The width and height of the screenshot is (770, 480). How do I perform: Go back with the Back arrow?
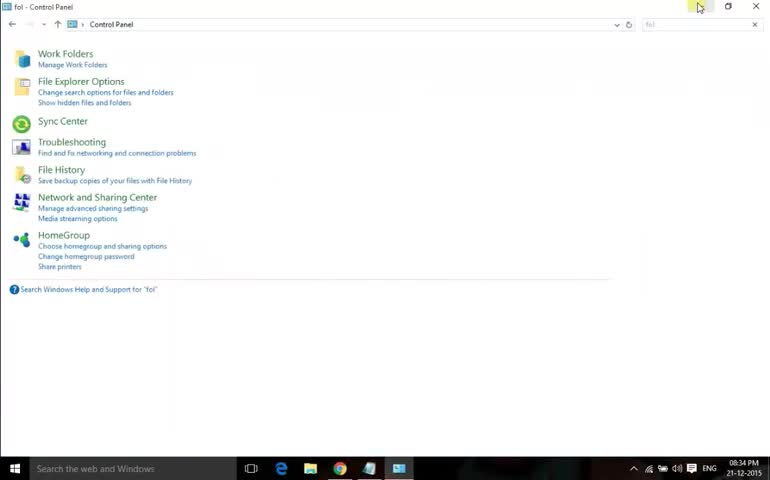click(12, 24)
